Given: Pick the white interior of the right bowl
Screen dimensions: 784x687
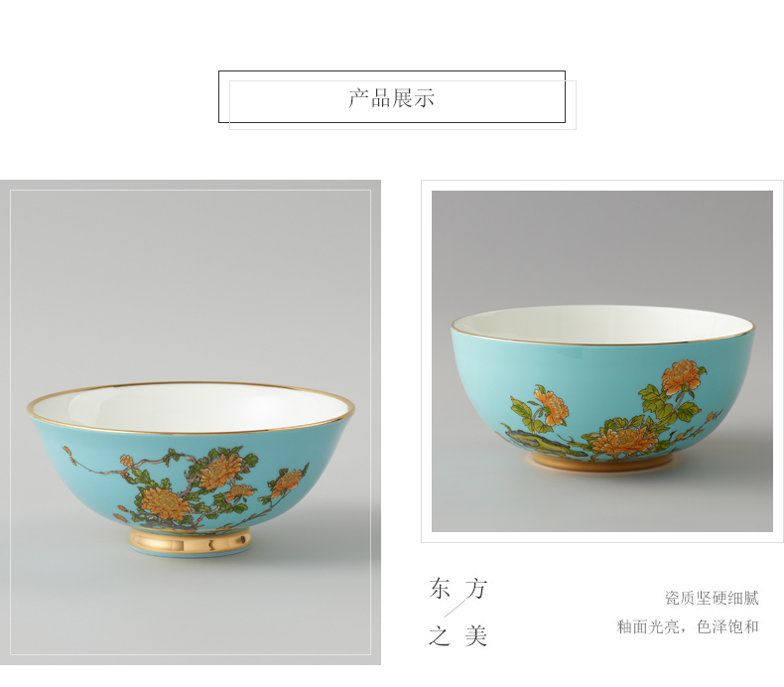Looking at the screenshot, I should [x=602, y=325].
